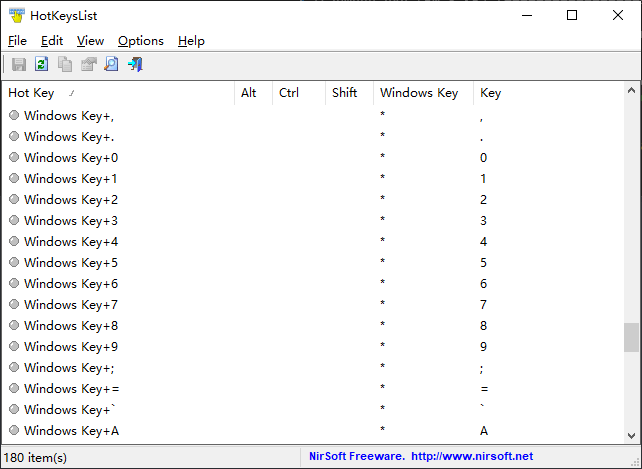Click the Exit door icon

click(x=135, y=65)
